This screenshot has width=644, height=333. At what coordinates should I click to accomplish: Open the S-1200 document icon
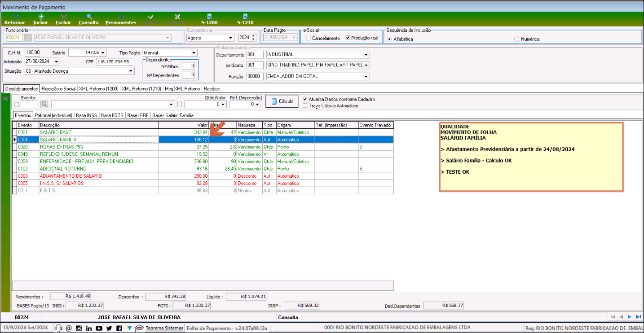209,16
